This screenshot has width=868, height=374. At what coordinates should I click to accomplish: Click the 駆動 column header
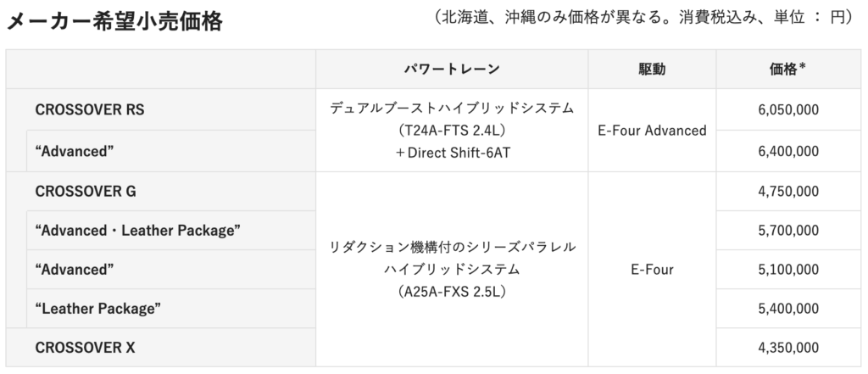pyautogui.click(x=652, y=70)
